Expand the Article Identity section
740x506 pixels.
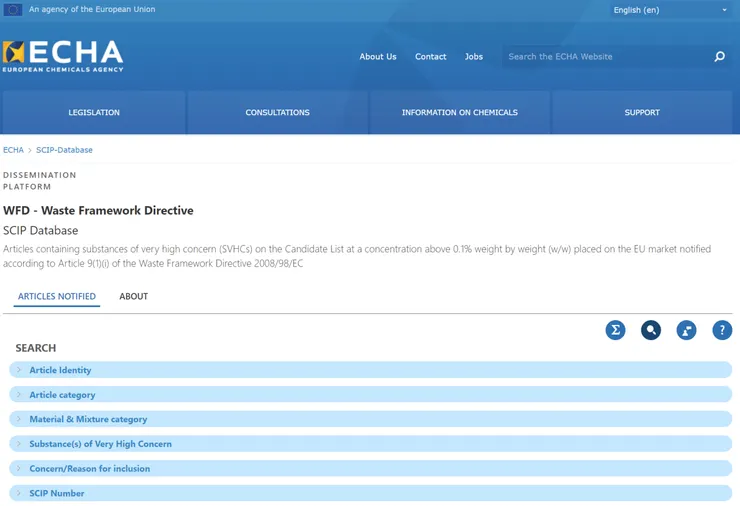[60, 370]
